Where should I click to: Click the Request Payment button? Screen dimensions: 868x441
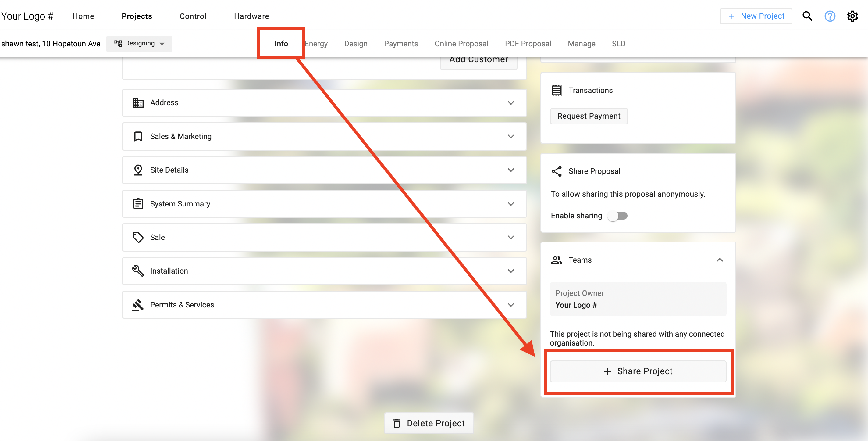click(589, 116)
